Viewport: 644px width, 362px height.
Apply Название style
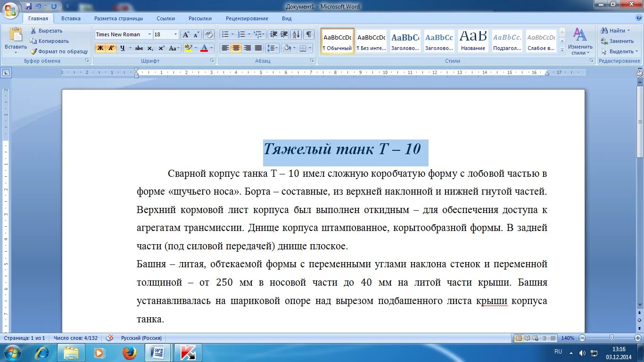point(473,41)
